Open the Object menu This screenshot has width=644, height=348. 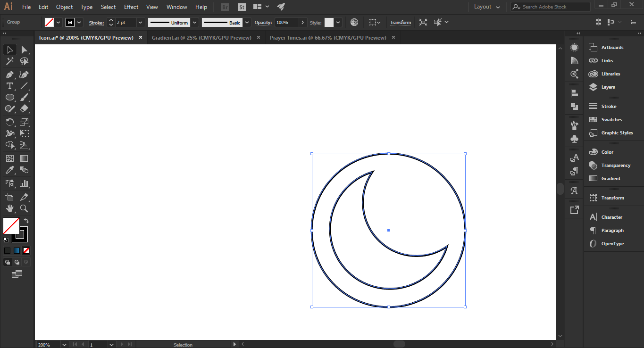click(64, 7)
